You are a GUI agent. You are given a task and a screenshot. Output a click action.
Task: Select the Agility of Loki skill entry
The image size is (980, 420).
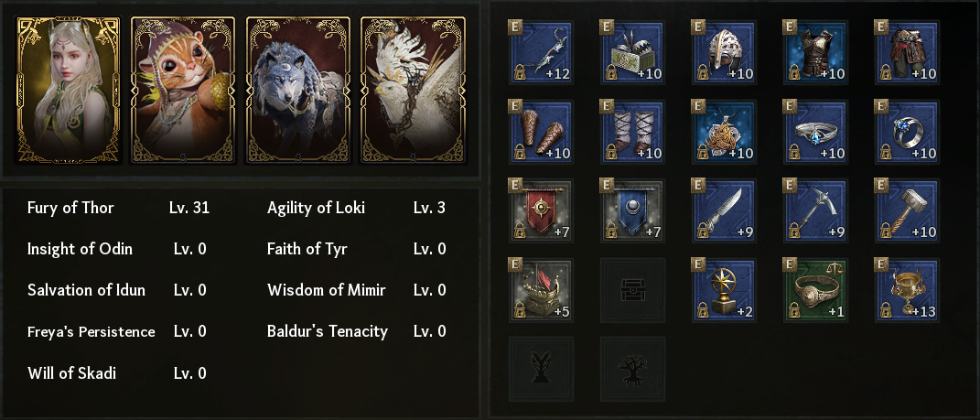[x=316, y=208]
